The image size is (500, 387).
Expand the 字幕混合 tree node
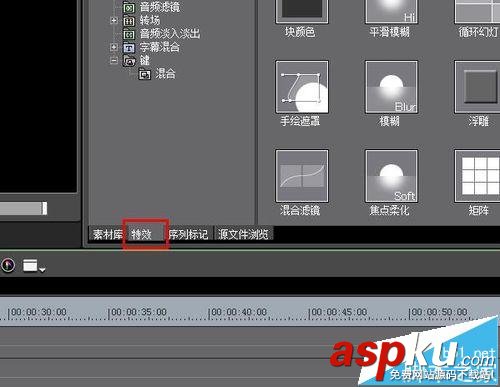coord(114,47)
